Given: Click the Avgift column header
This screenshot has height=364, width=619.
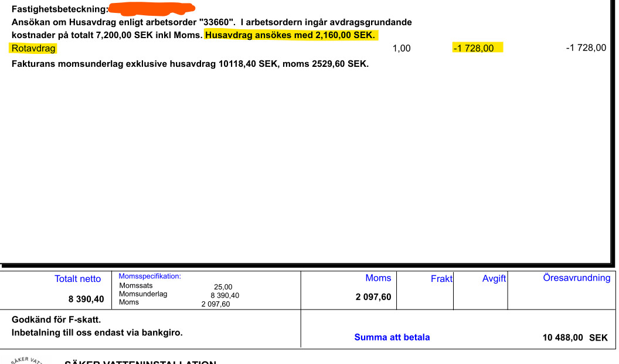Looking at the screenshot, I should point(494,279).
